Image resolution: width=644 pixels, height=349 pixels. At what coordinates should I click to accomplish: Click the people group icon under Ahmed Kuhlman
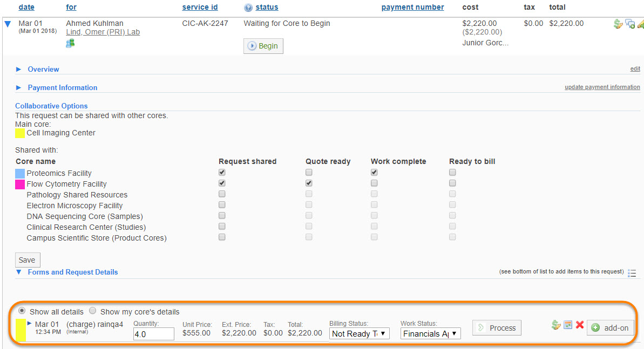click(70, 43)
